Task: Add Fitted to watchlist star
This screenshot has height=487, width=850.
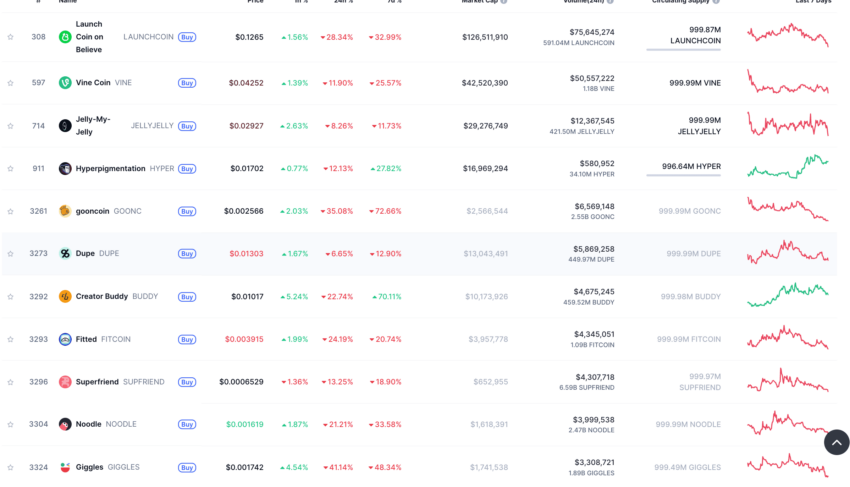Action: click(10, 339)
